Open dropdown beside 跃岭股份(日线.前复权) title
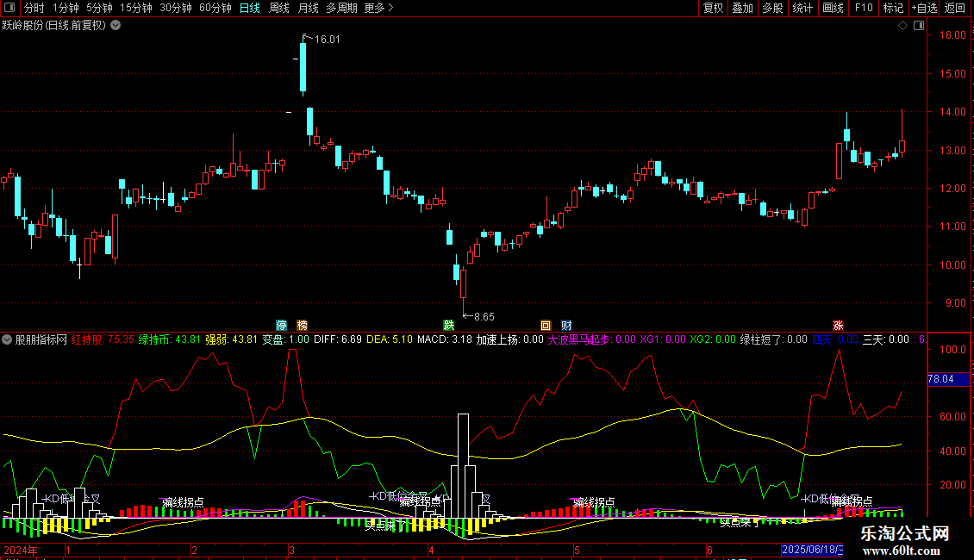Viewport: 974px width, 560px height. 116,26
